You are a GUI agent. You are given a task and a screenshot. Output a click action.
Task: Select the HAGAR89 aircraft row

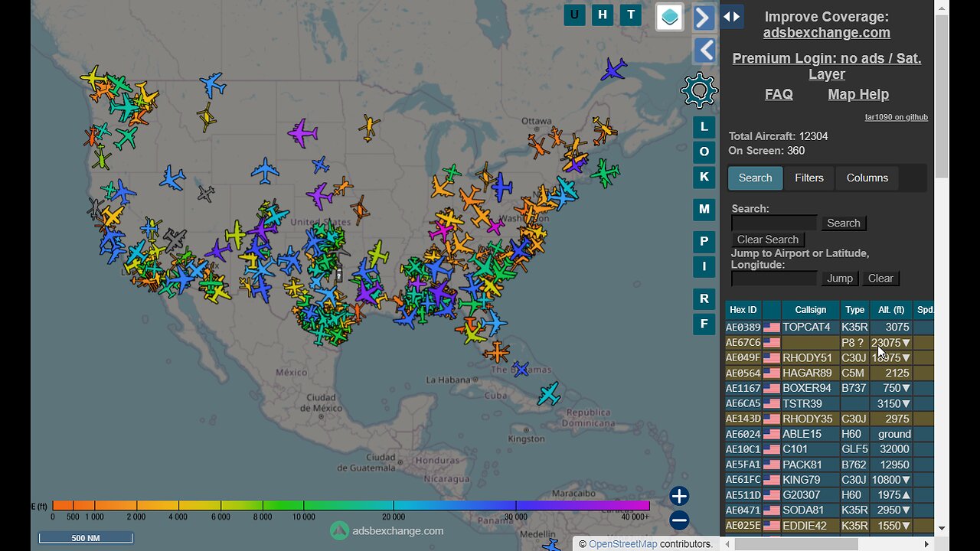(829, 373)
